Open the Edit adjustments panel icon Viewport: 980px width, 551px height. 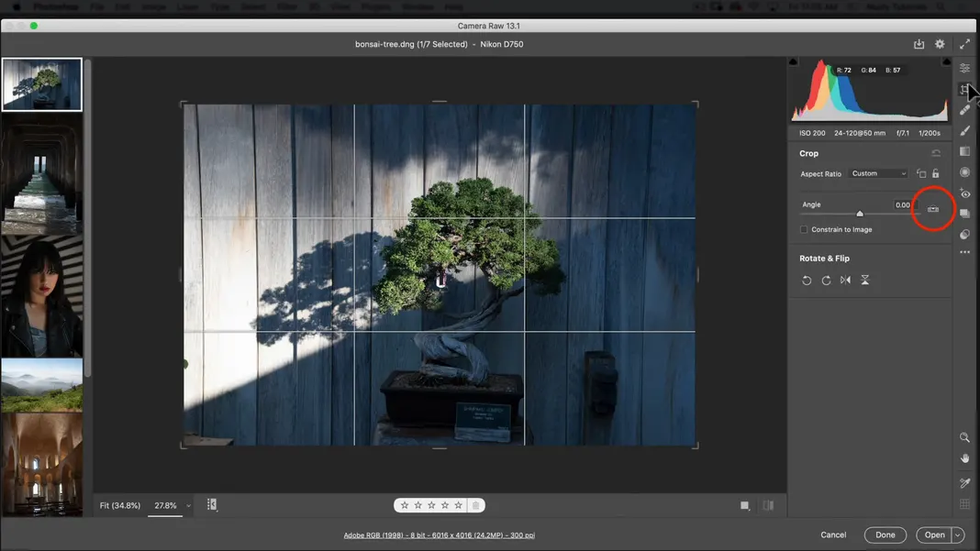click(964, 68)
